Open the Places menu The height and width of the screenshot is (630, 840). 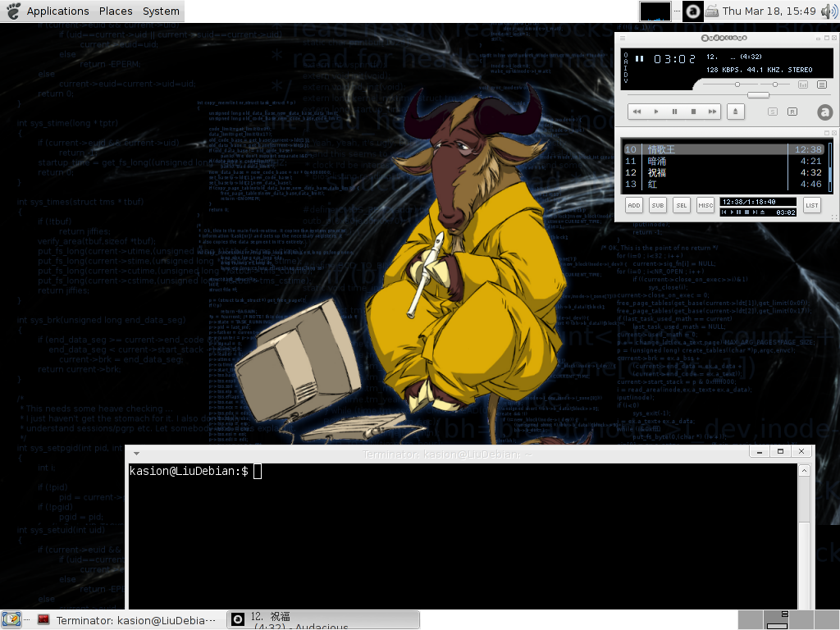click(116, 11)
